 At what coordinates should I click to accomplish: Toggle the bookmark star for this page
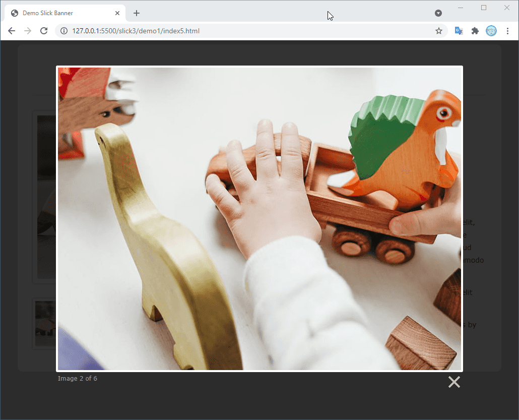pos(438,31)
